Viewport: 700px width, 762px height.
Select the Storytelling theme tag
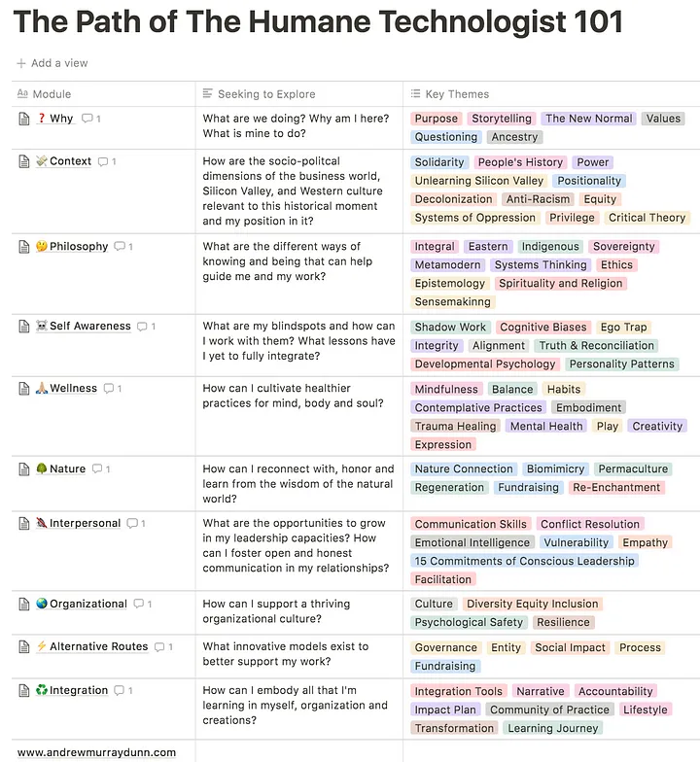[501, 119]
